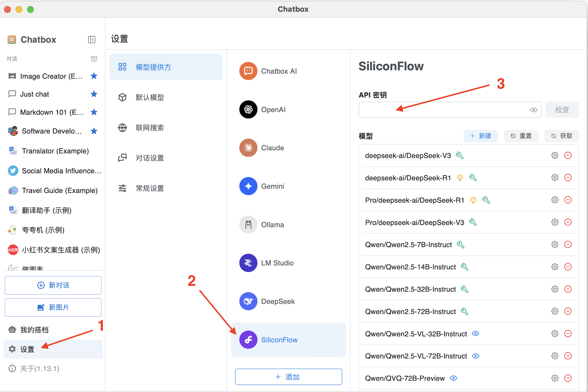
Task: Click the DeepSeek whale icon
Action: coord(248,301)
